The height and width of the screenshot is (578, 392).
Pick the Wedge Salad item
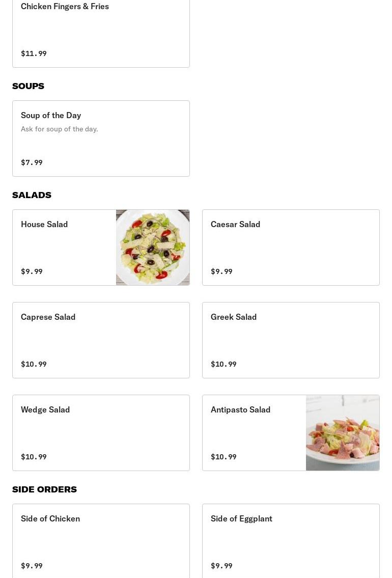tap(45, 409)
